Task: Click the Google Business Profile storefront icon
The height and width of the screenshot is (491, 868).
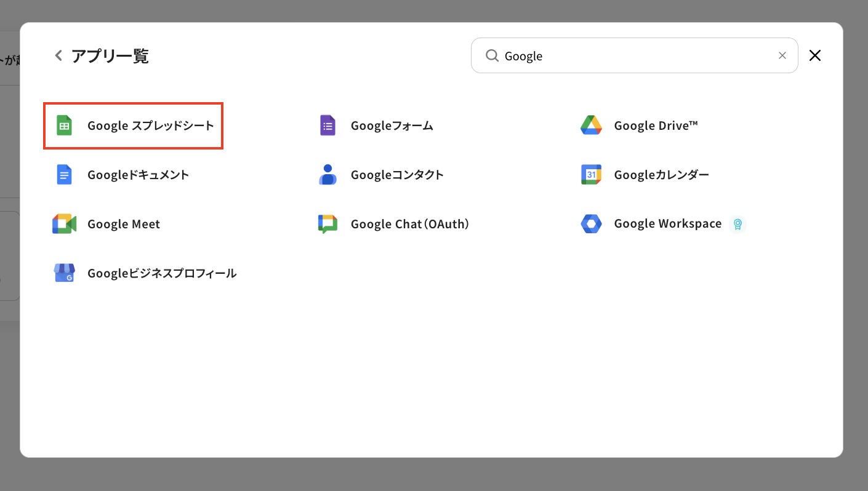Action: point(64,273)
